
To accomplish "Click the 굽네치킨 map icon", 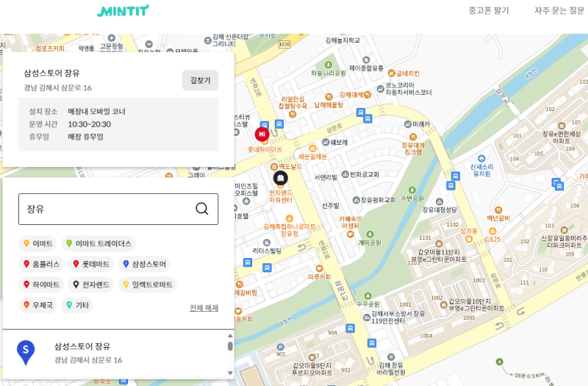I will [x=392, y=73].
